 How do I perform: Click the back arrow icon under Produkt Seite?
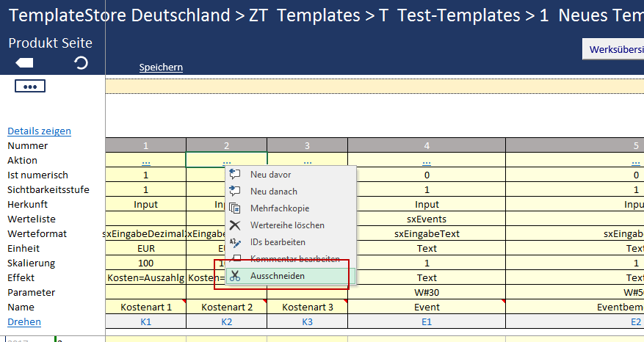point(24,63)
